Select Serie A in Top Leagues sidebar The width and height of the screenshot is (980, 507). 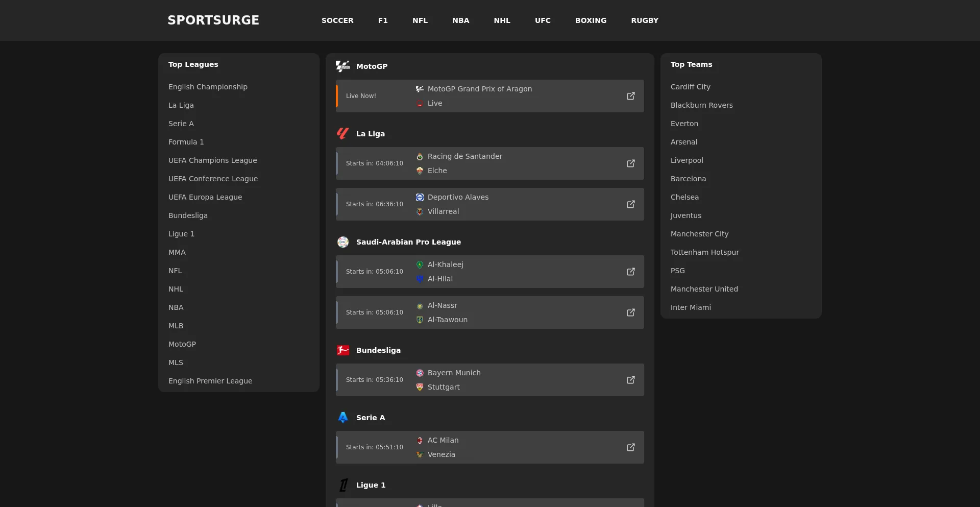click(181, 124)
